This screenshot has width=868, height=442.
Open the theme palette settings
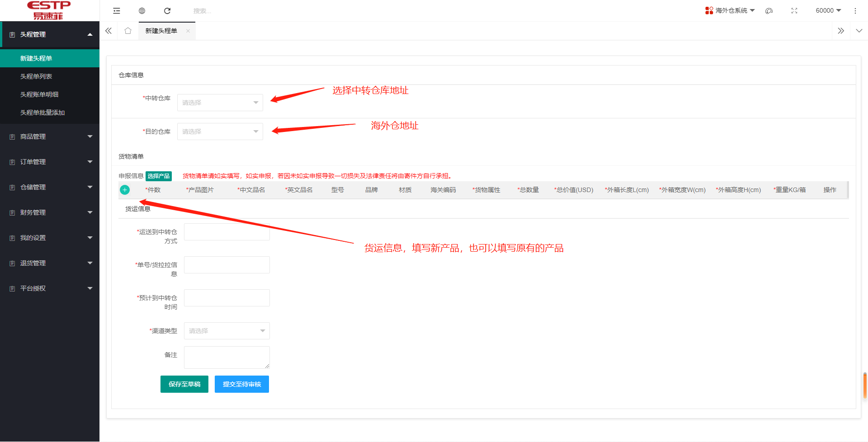[769, 10]
